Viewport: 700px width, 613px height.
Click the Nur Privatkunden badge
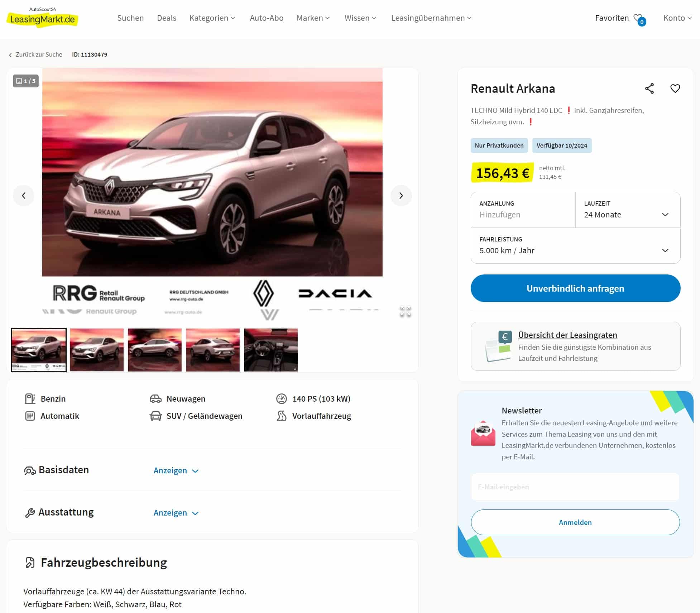tap(499, 145)
